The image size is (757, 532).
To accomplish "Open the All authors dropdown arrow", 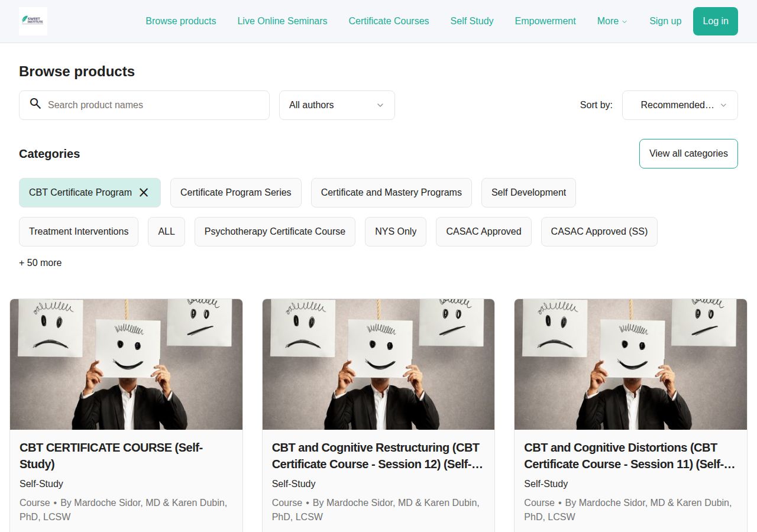I will 380,105.
